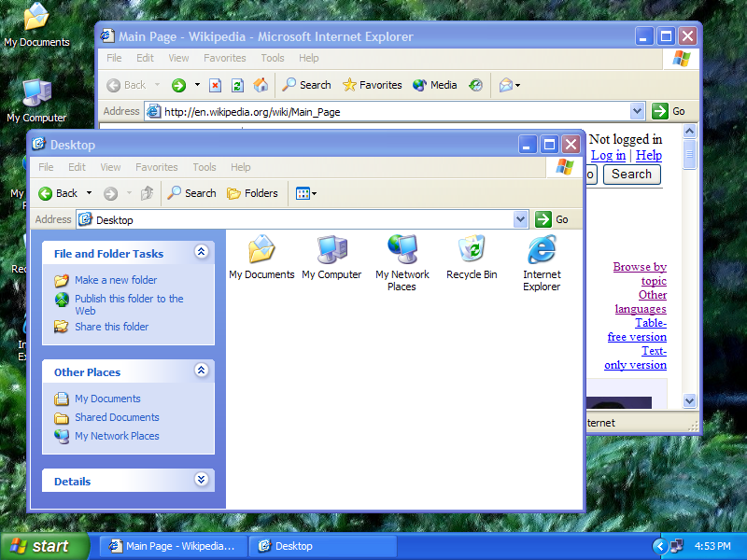Viewport: 747px width, 560px height.
Task: Click the Stop icon in Internet Explorer toolbar
Action: coord(215,85)
